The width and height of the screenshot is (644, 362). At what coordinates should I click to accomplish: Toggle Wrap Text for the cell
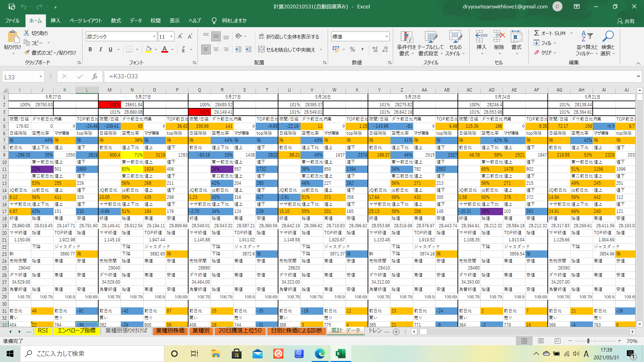tap(289, 37)
